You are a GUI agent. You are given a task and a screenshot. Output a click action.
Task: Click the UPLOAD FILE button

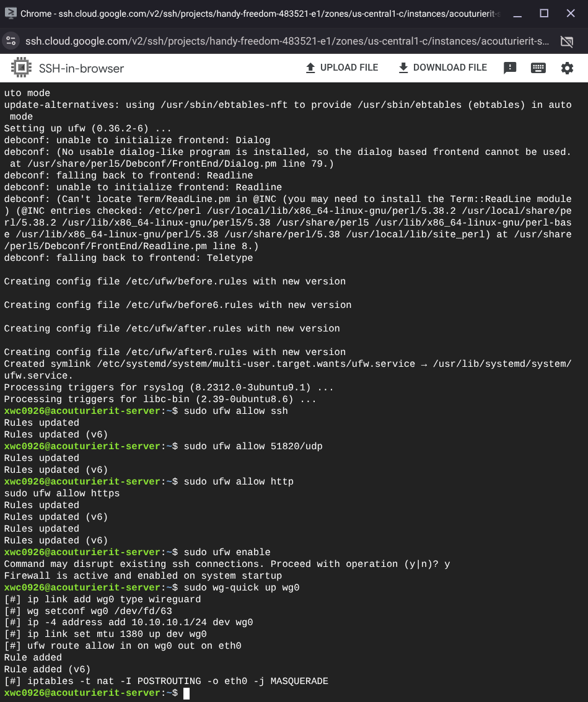click(342, 68)
